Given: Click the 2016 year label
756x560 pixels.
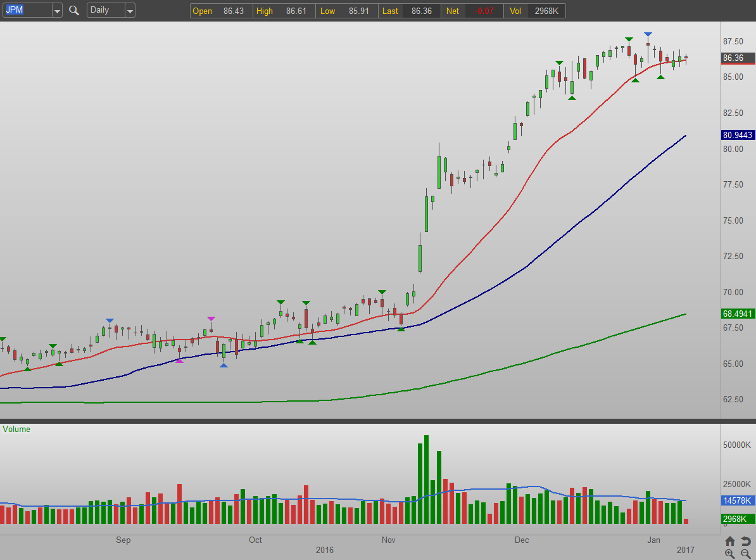Looking at the screenshot, I should pos(324,550).
